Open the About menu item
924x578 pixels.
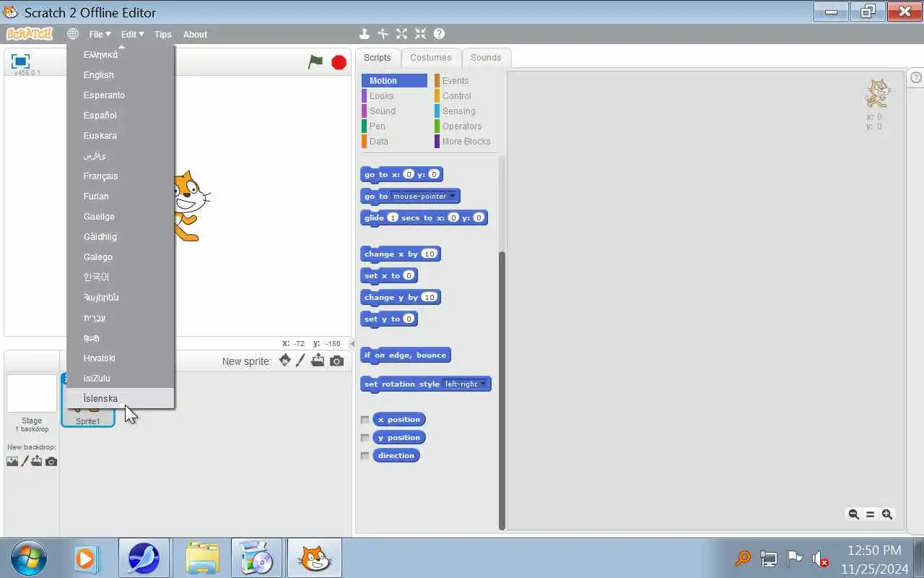195,34
